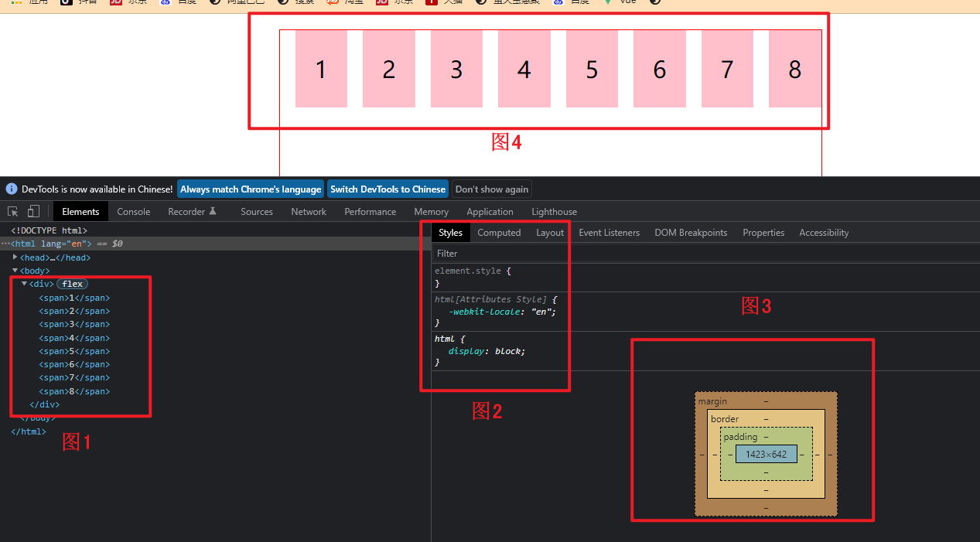Click Always match Chrome's language button

(251, 189)
